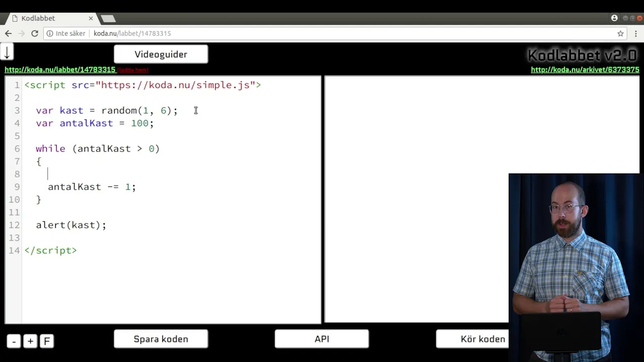Go back with the browser back arrow
Screen dimensions: 644x362
[8, 33]
